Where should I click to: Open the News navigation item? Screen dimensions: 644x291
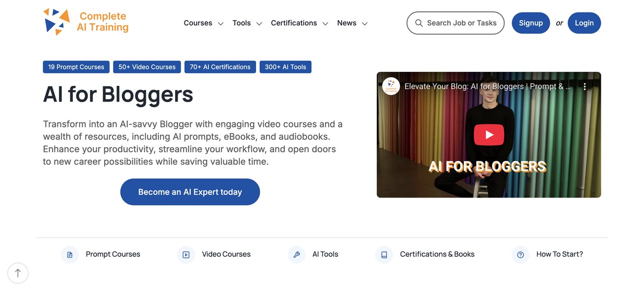pyautogui.click(x=347, y=23)
